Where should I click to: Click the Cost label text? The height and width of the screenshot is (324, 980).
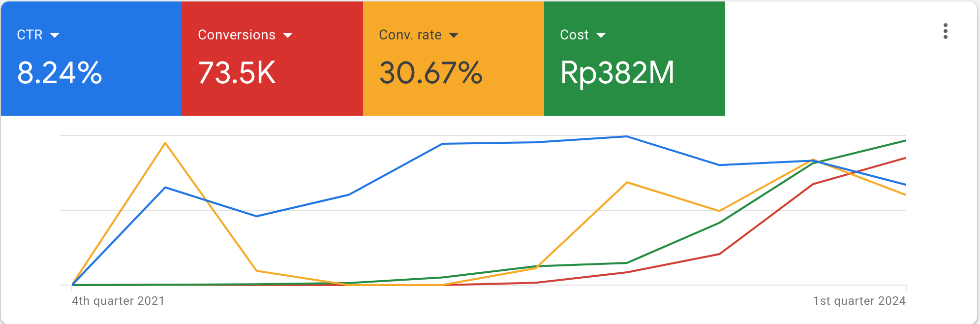575,35
